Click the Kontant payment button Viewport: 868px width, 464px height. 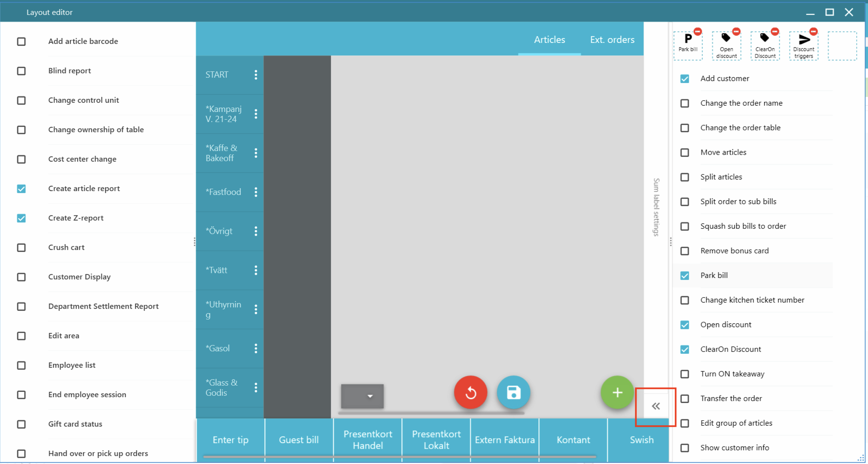coord(573,440)
